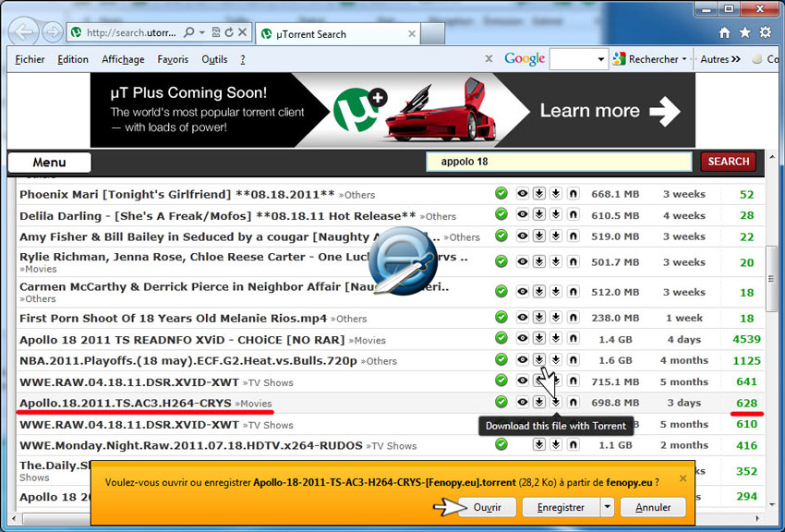Viewport: 785px width, 532px height.
Task: Click the eye icon in the 1.4 GB row
Action: point(522,339)
